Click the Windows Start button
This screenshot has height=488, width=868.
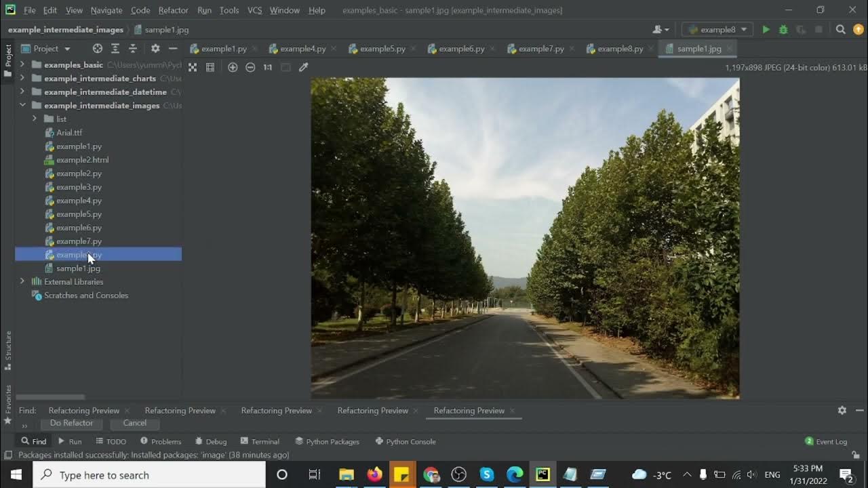click(x=16, y=474)
